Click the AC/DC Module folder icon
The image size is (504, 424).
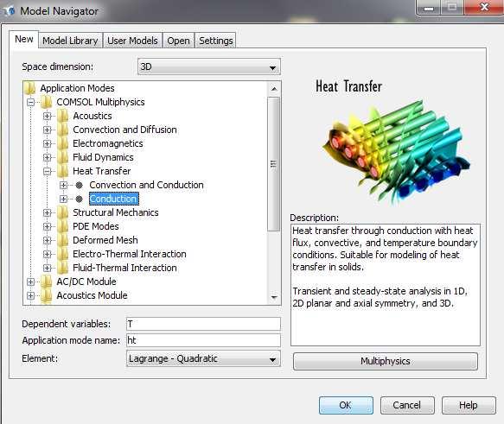click(x=47, y=282)
